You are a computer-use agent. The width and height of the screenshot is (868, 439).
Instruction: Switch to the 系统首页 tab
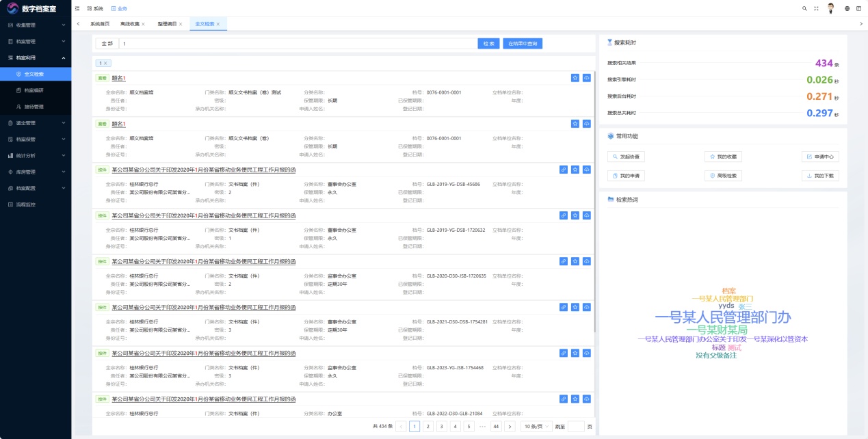pyautogui.click(x=100, y=24)
